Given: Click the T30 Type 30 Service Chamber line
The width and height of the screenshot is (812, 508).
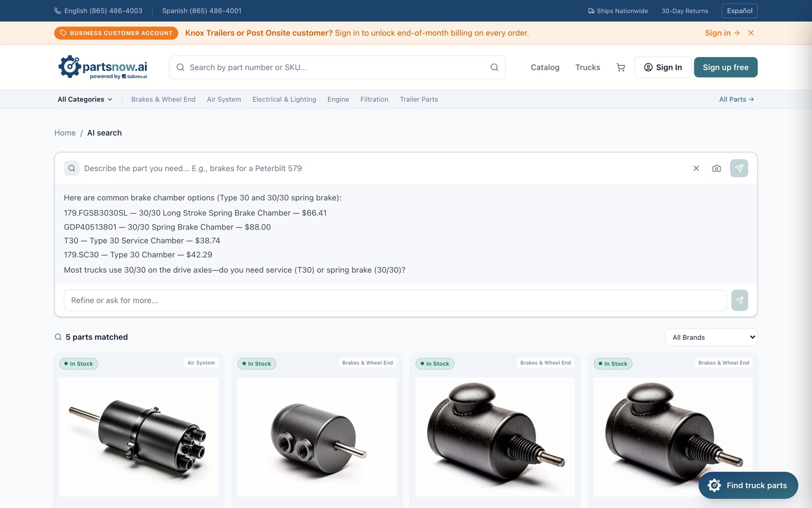Looking at the screenshot, I should [142, 241].
